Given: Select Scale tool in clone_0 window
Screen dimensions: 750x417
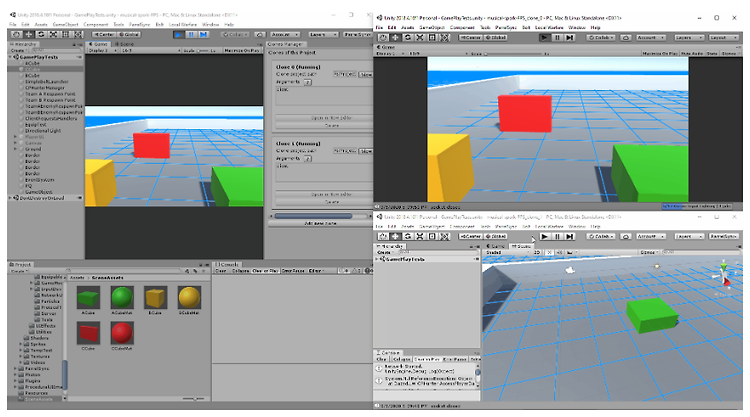Looking at the screenshot, I should tap(420, 37).
